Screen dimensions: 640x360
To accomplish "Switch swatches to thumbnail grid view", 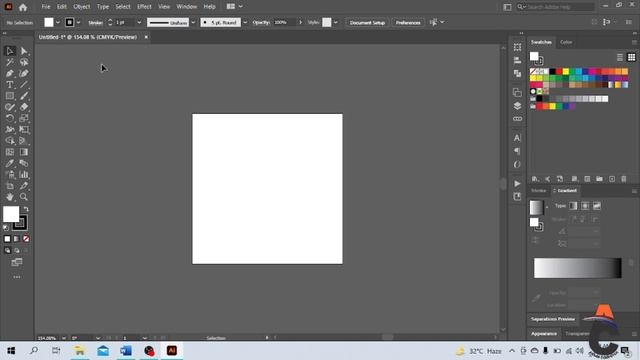I will pyautogui.click(x=631, y=57).
